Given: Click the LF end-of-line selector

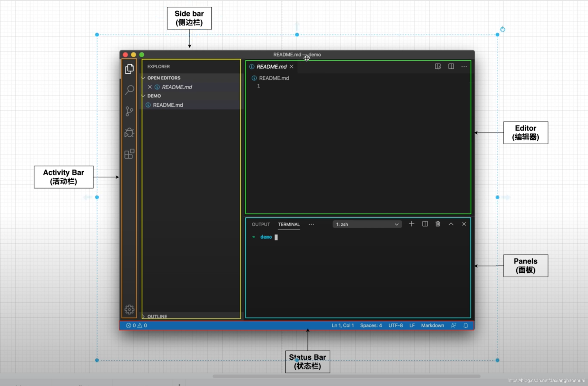Looking at the screenshot, I should pos(412,325).
